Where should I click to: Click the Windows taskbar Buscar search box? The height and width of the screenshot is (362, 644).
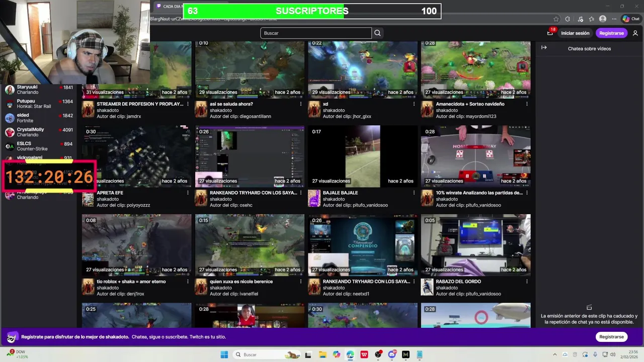[x=268, y=354]
